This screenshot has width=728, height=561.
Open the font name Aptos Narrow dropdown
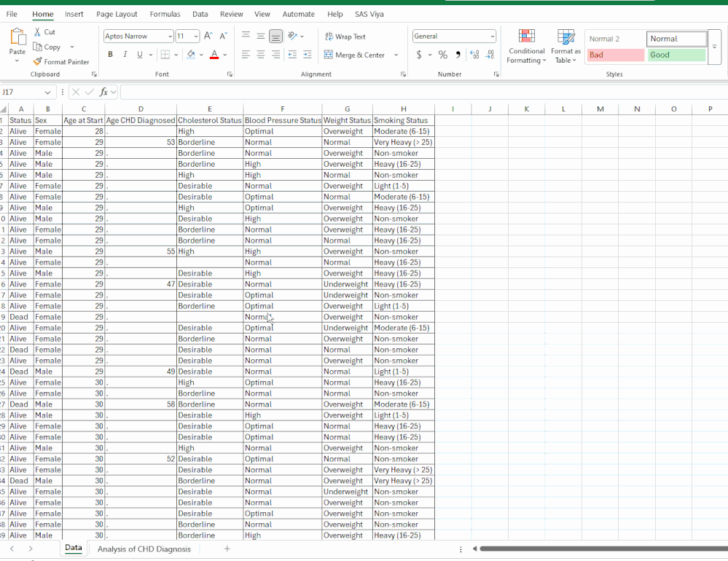tap(170, 36)
